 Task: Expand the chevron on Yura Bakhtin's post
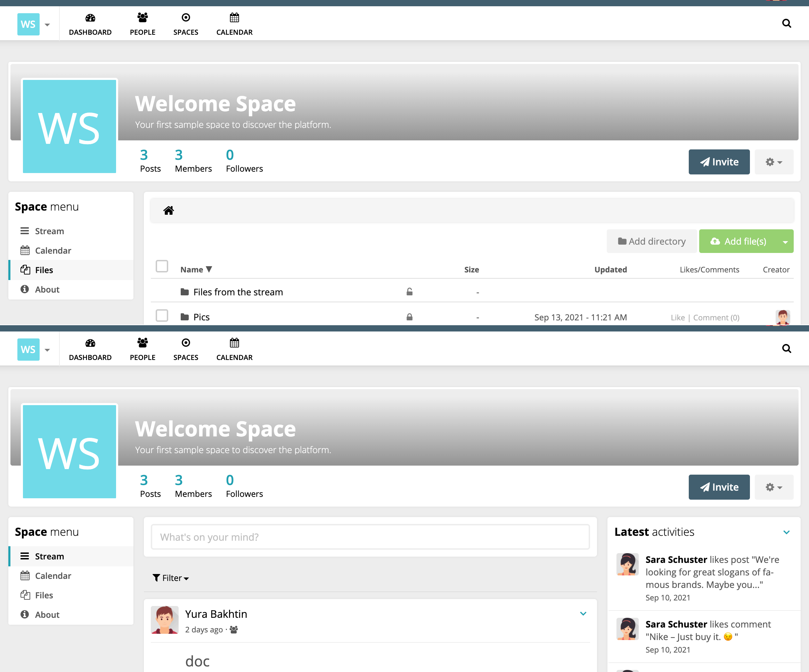point(583,614)
